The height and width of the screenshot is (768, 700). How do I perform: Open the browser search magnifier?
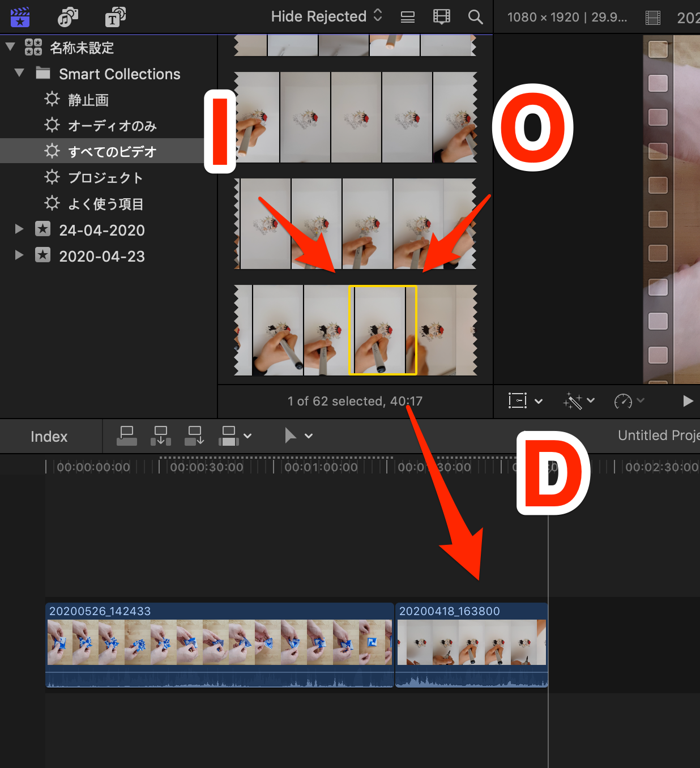tap(476, 17)
